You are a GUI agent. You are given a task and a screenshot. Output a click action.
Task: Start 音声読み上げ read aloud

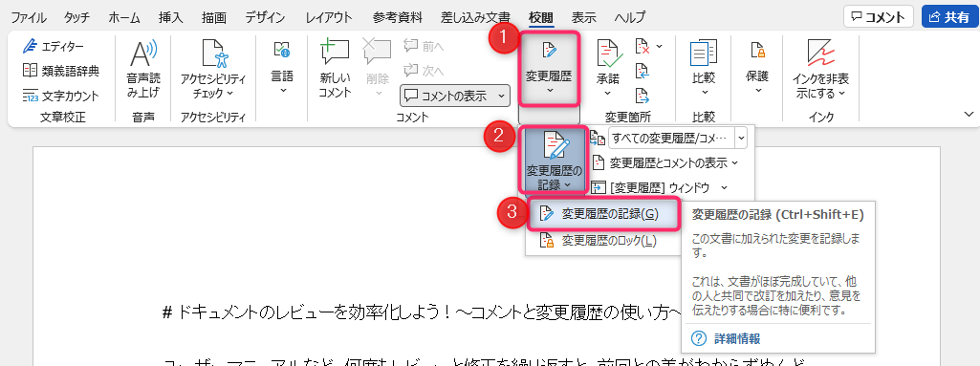(143, 69)
